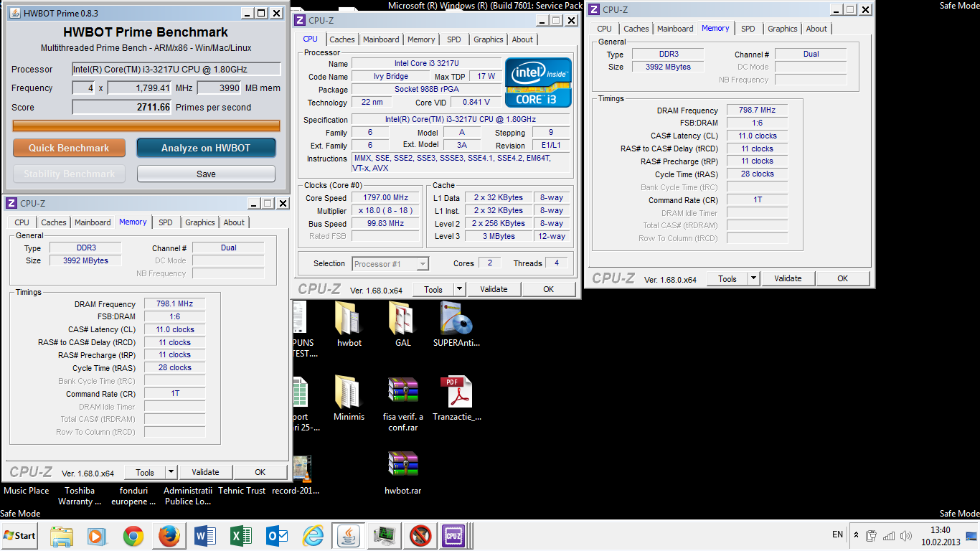Launch Microsoft Word from the taskbar

point(205,536)
